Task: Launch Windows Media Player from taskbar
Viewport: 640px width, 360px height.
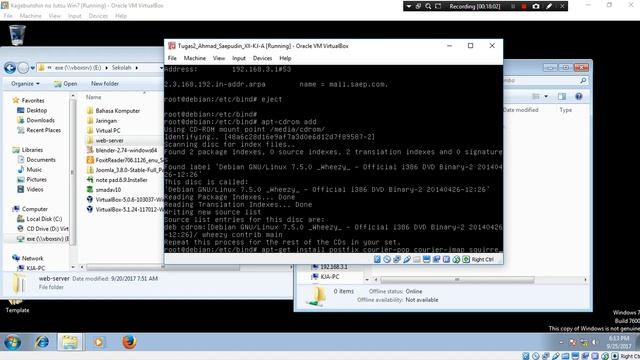Action: click(x=98, y=342)
